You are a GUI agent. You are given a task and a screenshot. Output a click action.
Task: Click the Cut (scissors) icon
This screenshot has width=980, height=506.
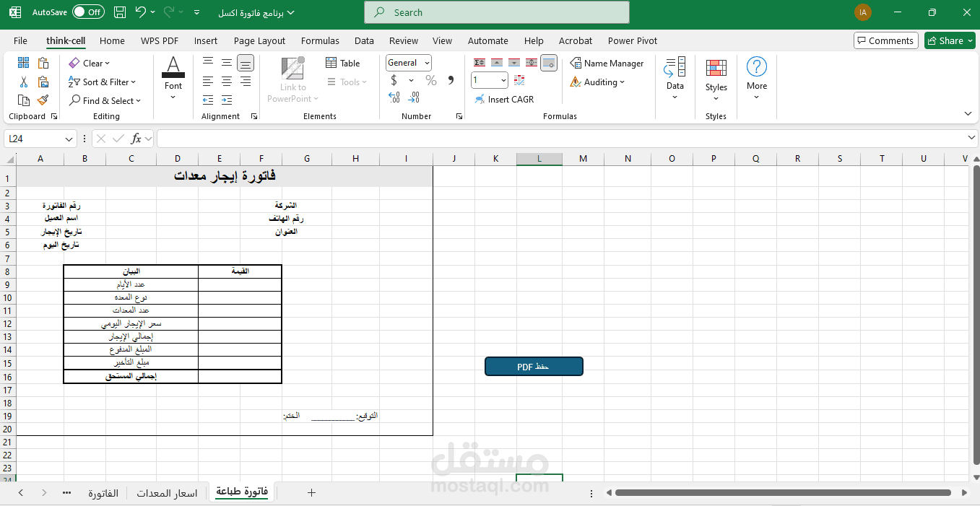tap(23, 82)
